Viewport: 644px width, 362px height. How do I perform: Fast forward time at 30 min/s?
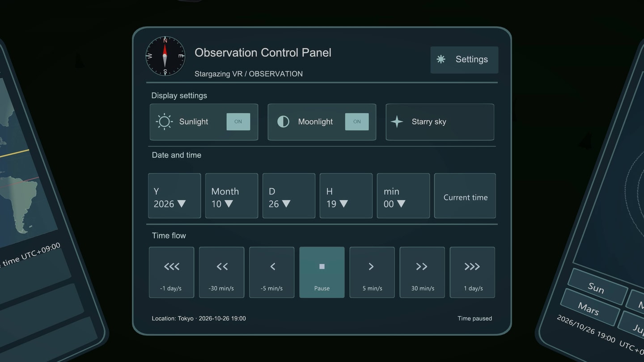(x=422, y=272)
